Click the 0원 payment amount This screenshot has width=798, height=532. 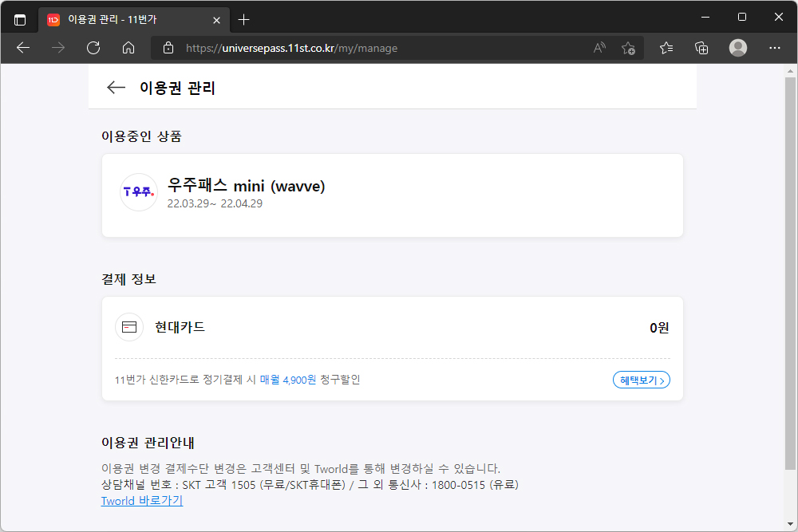pyautogui.click(x=659, y=328)
